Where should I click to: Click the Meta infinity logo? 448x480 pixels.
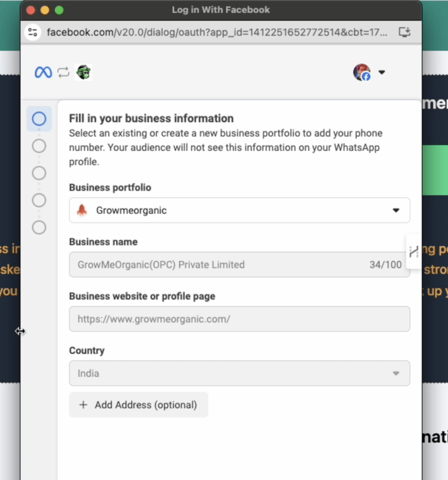(x=43, y=73)
